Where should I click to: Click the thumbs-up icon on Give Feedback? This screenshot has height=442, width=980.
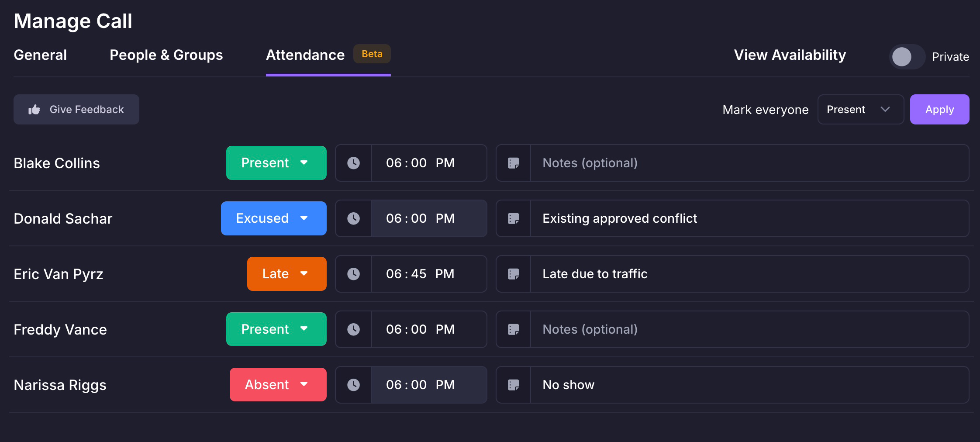(x=34, y=110)
